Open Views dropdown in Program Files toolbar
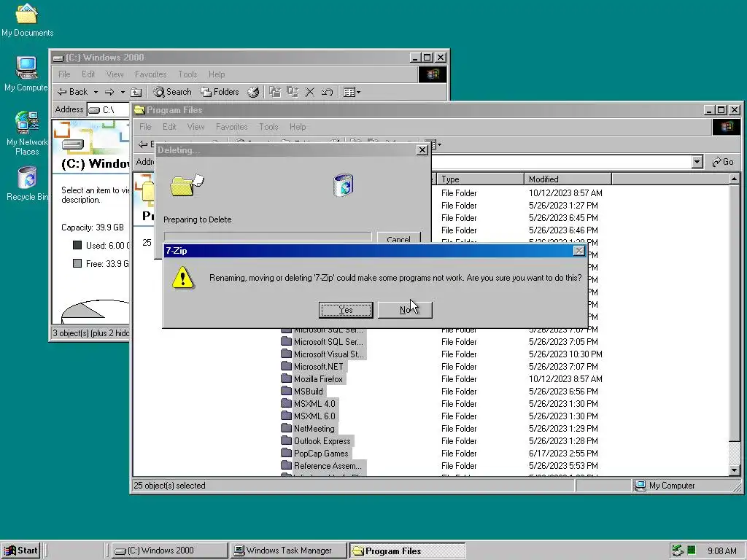The width and height of the screenshot is (747, 560). point(434,144)
